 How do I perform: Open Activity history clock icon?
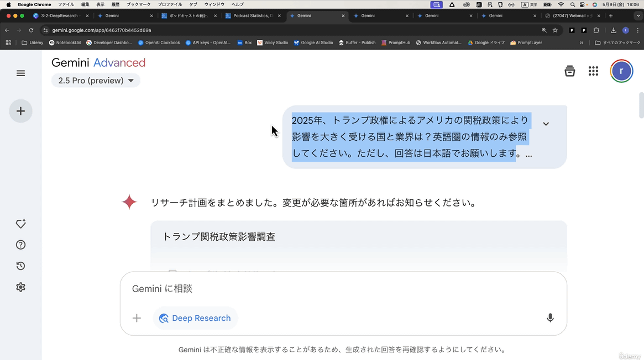20,266
